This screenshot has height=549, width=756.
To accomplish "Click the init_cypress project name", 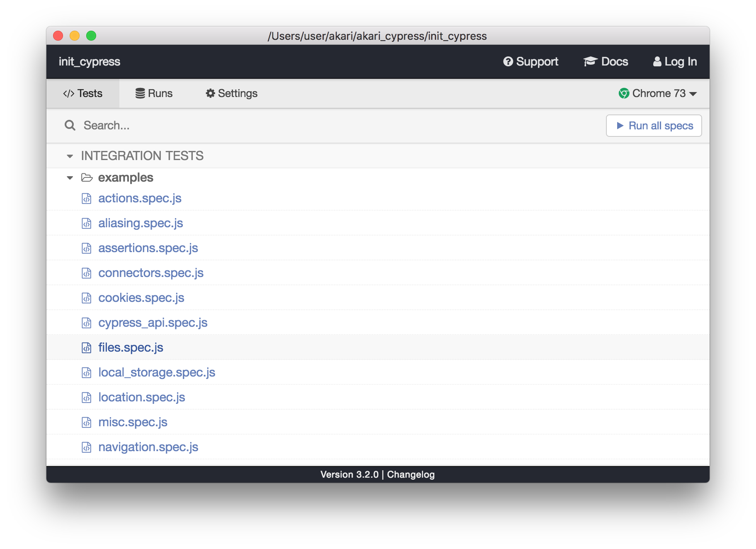I will coord(90,61).
